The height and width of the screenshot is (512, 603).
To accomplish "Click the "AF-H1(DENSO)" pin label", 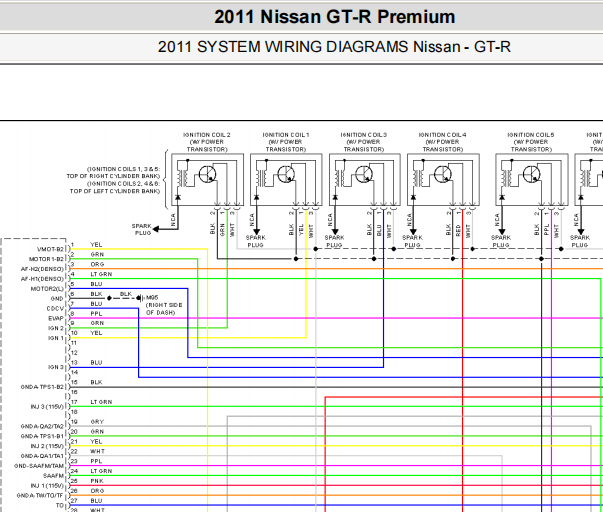I will (42, 279).
